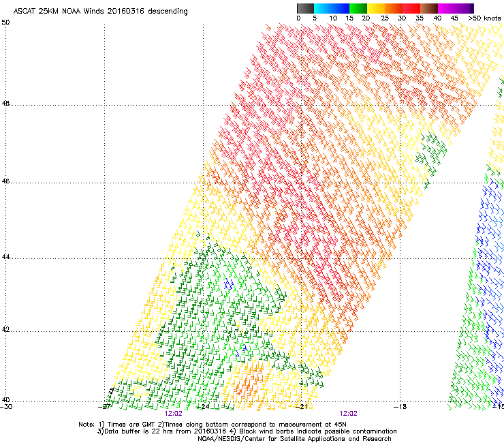The height and width of the screenshot is (443, 504).
Task: Click the green 15-20 knots legend swatch
Action: click(x=358, y=8)
